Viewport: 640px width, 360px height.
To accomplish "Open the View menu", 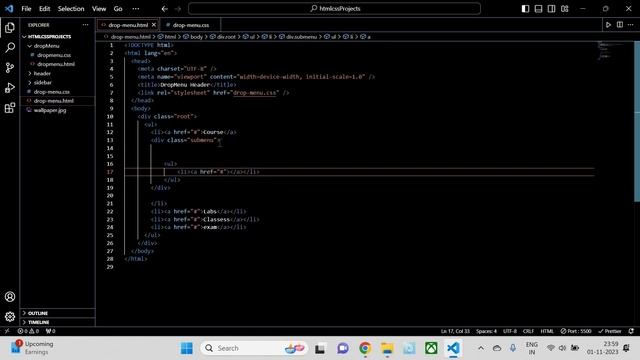I will 99,9.
